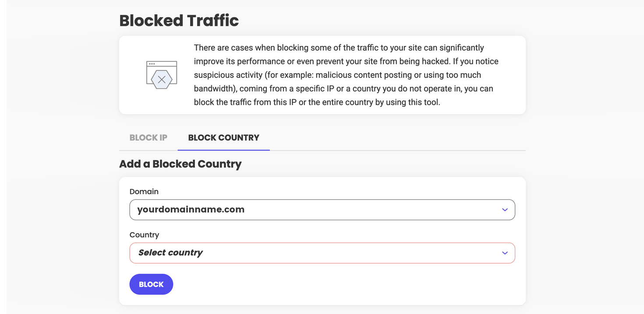
Task: Select the BLOCK COUNTRY tab
Action: (x=223, y=138)
